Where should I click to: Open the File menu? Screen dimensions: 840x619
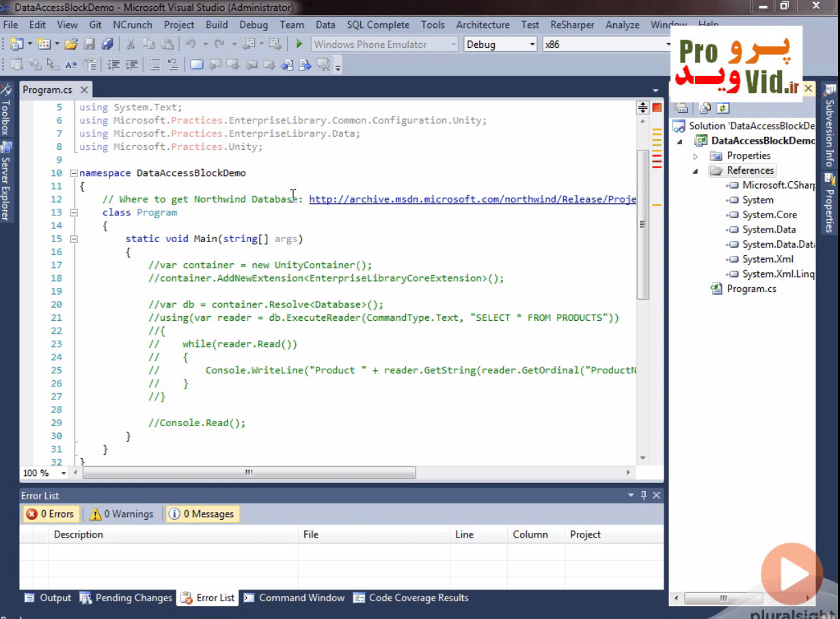pos(10,25)
